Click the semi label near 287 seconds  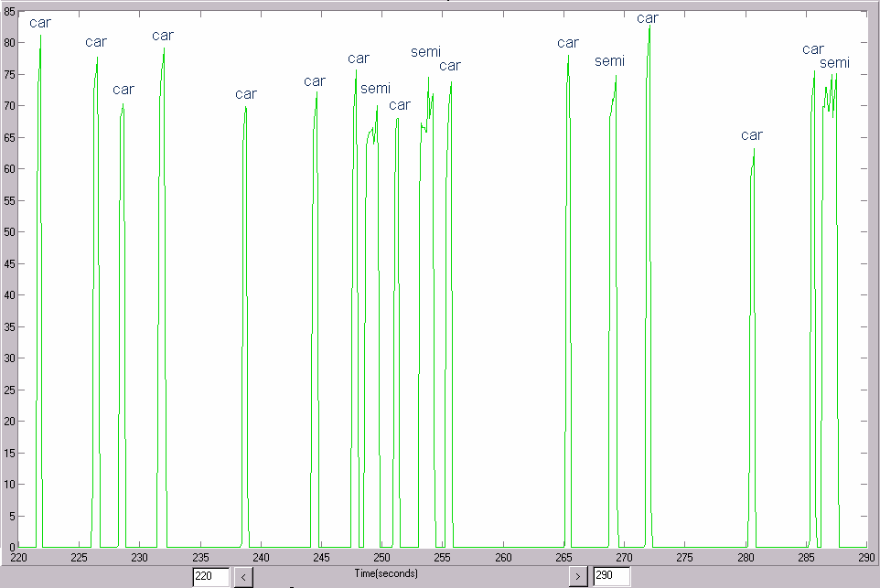tap(834, 63)
